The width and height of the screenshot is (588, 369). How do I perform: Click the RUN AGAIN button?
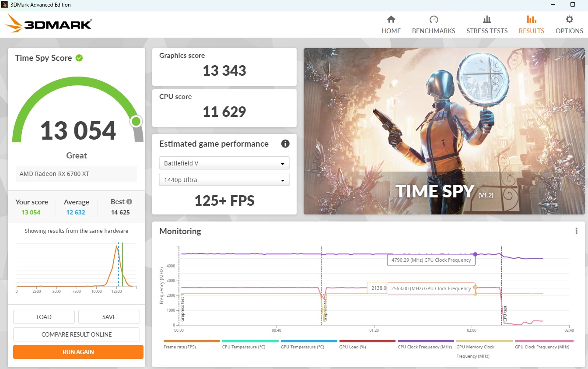(78, 351)
